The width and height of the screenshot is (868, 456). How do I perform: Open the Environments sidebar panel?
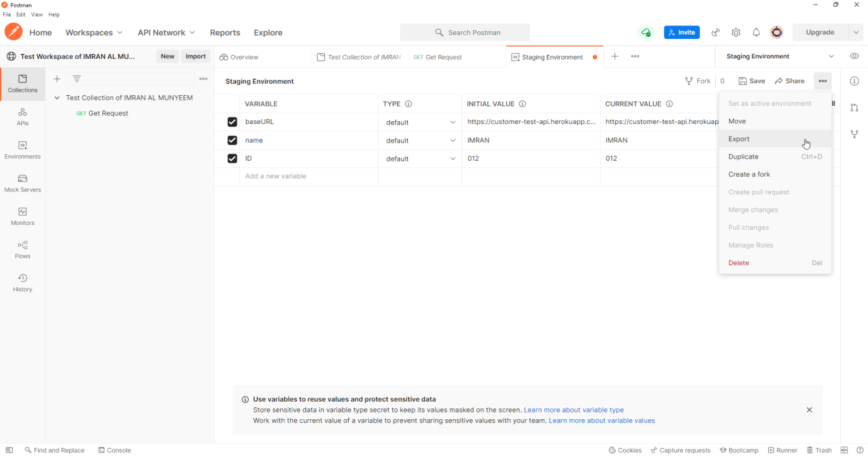23,150
